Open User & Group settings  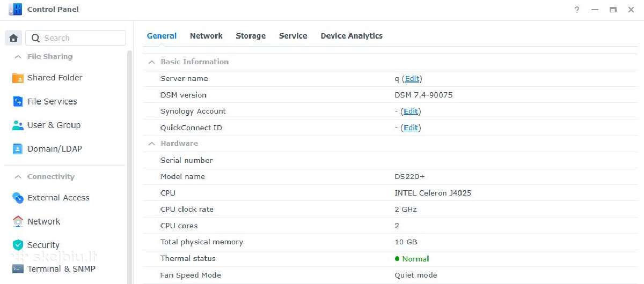54,125
